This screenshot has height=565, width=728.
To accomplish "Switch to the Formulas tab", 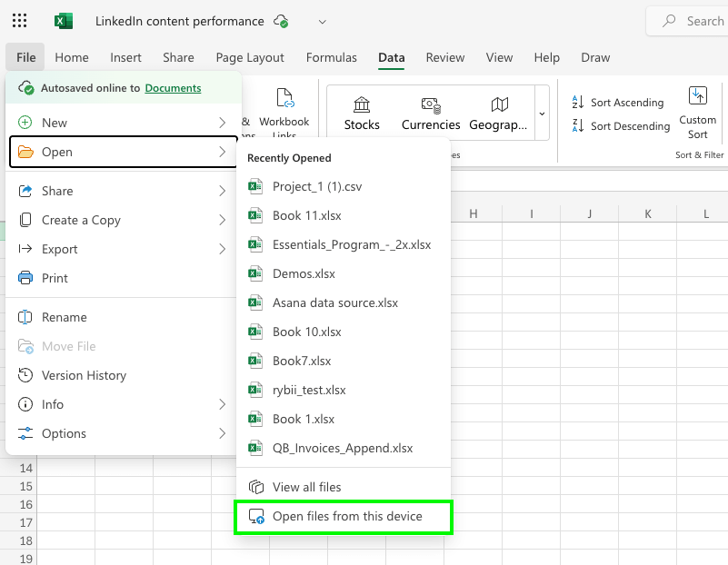I will pos(332,57).
